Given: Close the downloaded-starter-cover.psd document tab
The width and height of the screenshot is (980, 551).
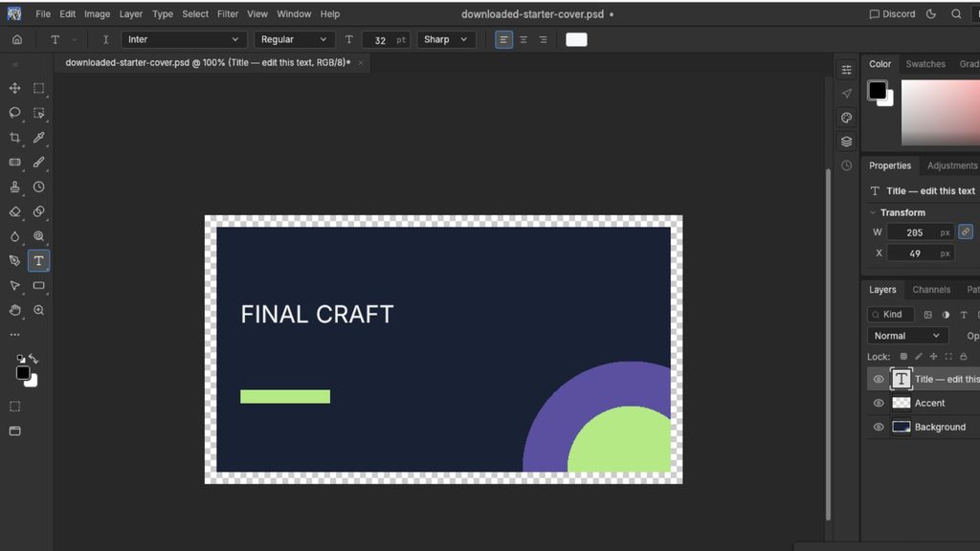Looking at the screenshot, I should pos(361,62).
